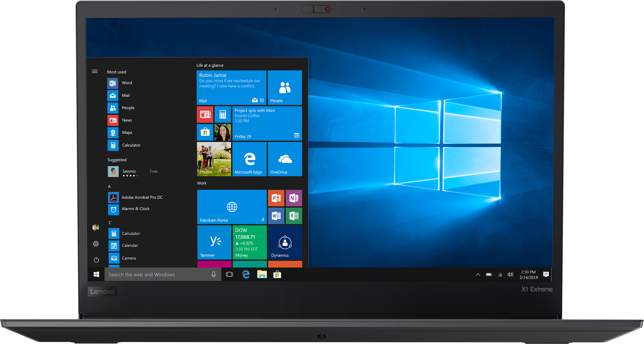Click the OneDrive tile
The width and height of the screenshot is (644, 344).
click(x=285, y=159)
